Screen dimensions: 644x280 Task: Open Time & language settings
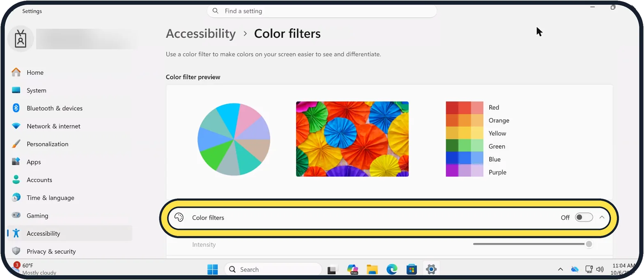pos(70,198)
